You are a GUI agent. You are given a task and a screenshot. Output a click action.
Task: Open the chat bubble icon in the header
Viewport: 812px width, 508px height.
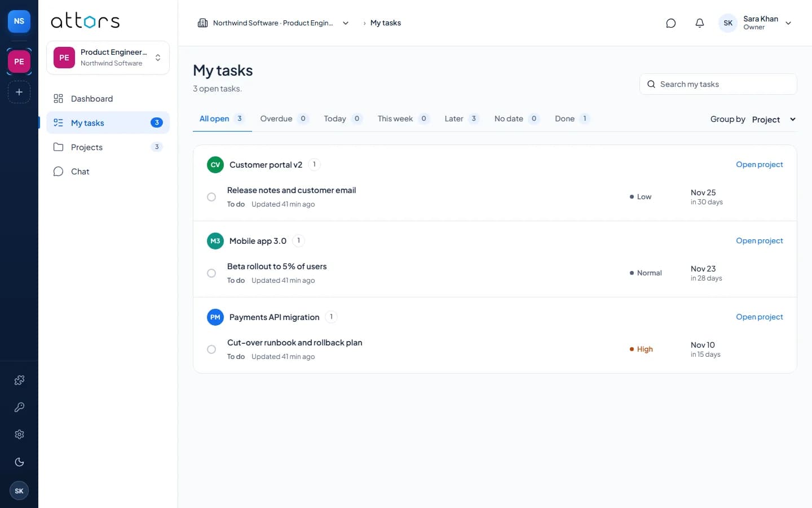click(670, 23)
